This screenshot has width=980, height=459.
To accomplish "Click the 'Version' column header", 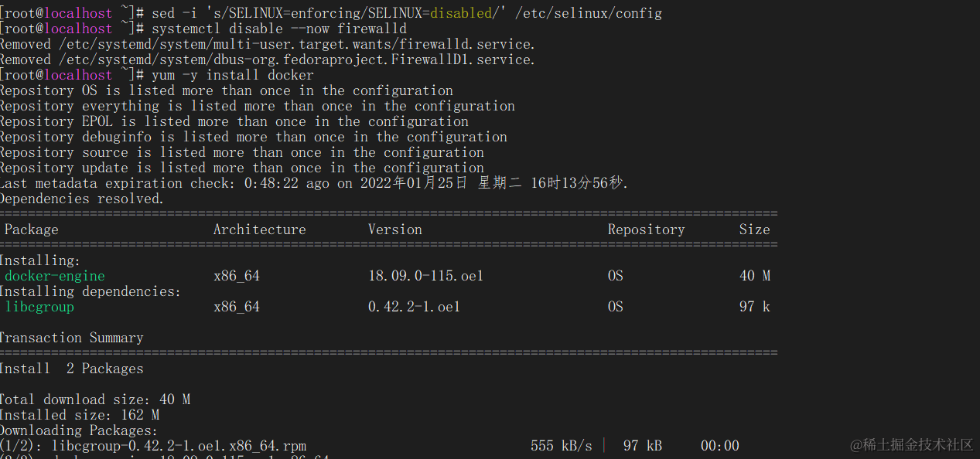I will click(395, 229).
